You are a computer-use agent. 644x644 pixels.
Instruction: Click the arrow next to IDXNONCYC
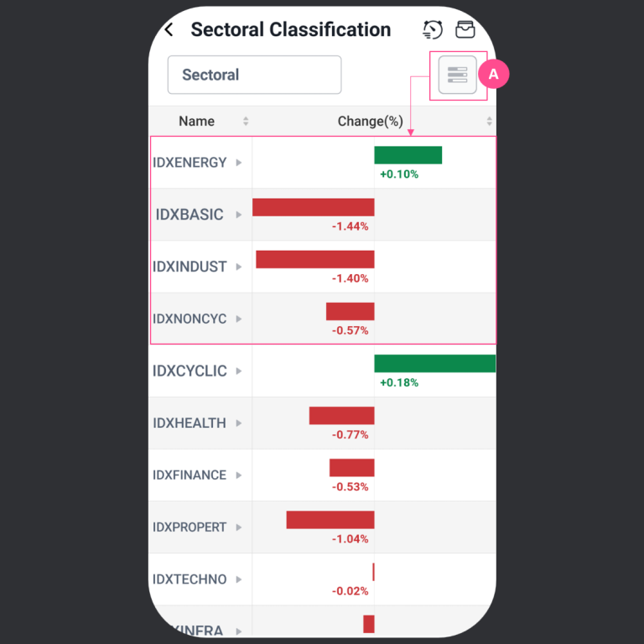pos(239,319)
